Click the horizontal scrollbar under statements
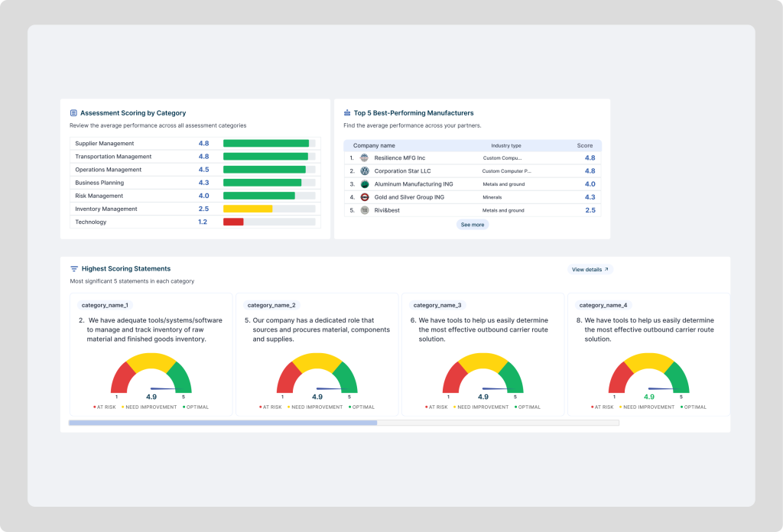783x532 pixels. click(223, 423)
